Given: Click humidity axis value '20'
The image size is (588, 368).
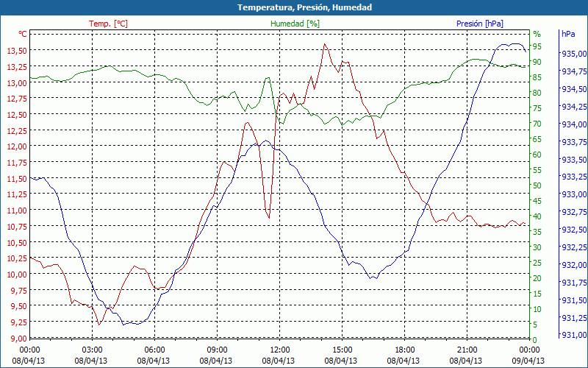Looking at the screenshot, I should [537, 278].
